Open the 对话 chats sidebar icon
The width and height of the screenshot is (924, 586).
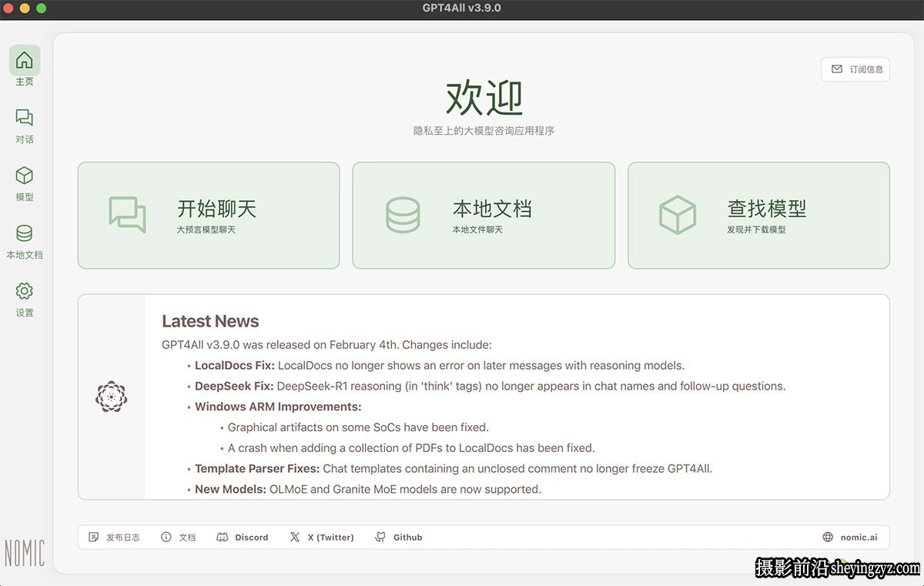(x=25, y=118)
